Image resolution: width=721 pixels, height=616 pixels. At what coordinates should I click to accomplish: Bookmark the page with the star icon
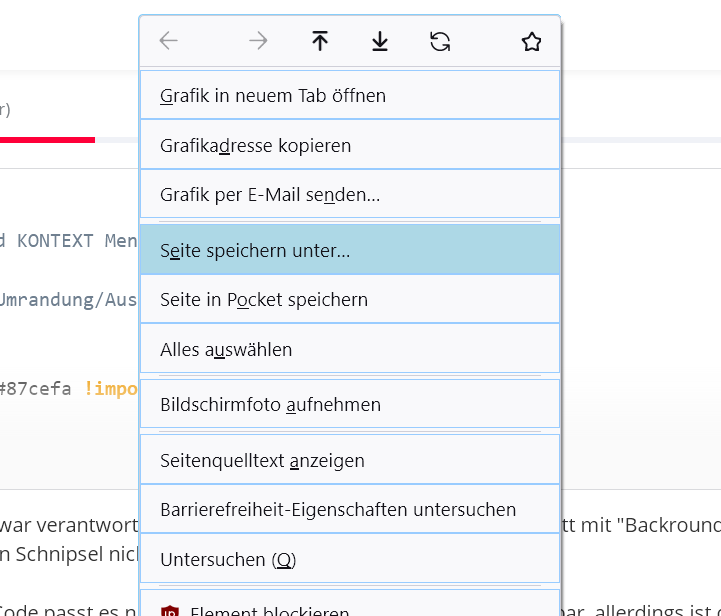tap(531, 41)
